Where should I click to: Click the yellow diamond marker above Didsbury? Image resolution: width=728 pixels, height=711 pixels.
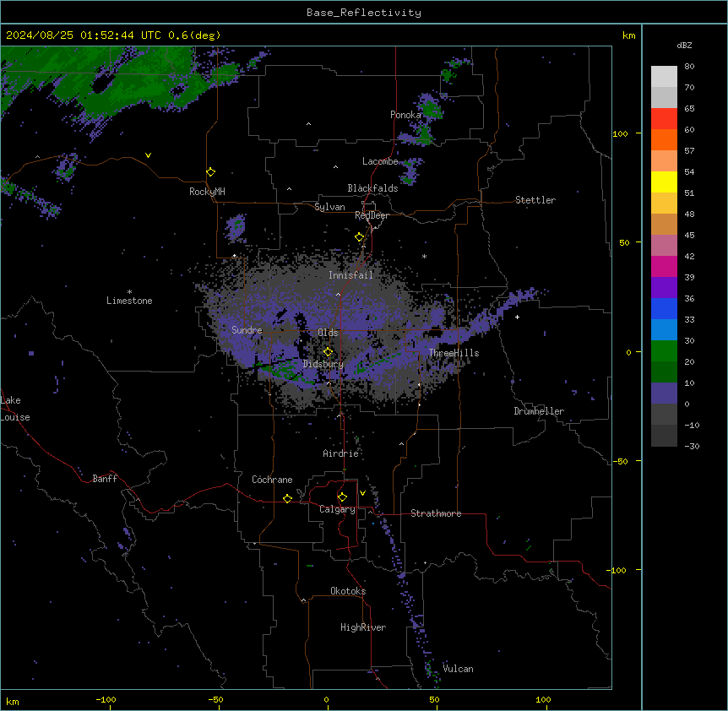coord(329,352)
